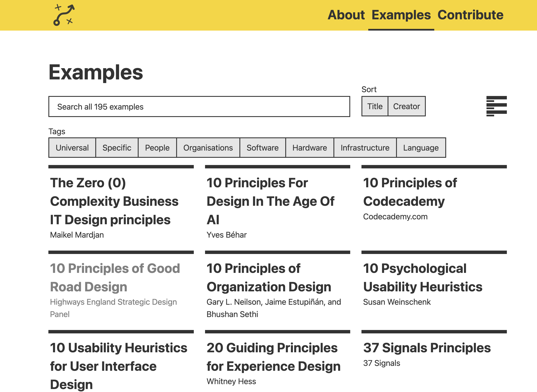View 37 Signals Principles example
The image size is (537, 392).
click(x=427, y=348)
